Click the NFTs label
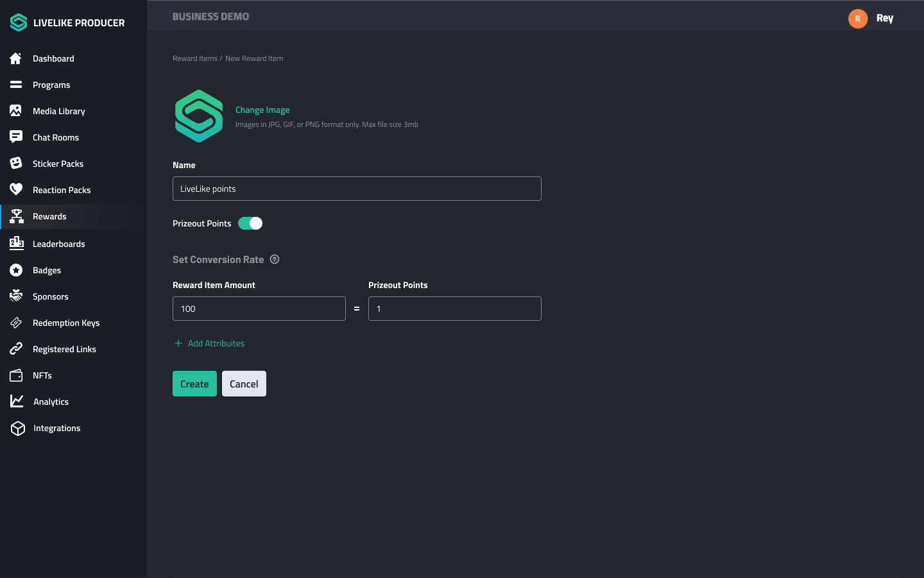This screenshot has height=578, width=924. (42, 375)
